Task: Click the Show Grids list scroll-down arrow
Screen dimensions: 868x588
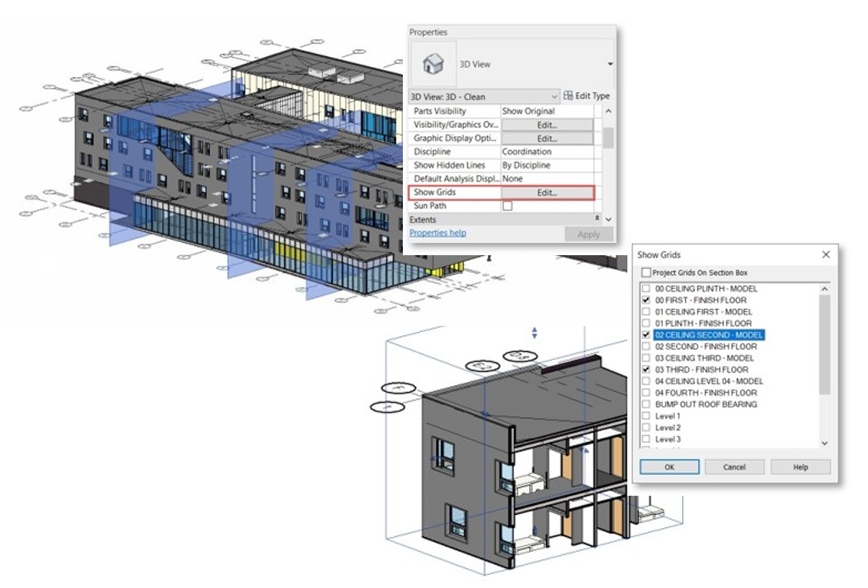Action: [x=825, y=443]
